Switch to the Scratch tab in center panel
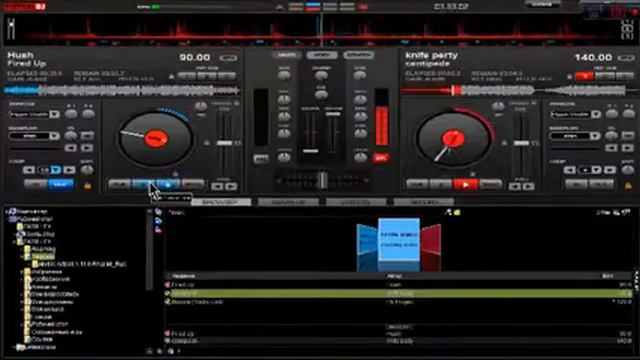The width and height of the screenshot is (640, 360). click(x=358, y=55)
